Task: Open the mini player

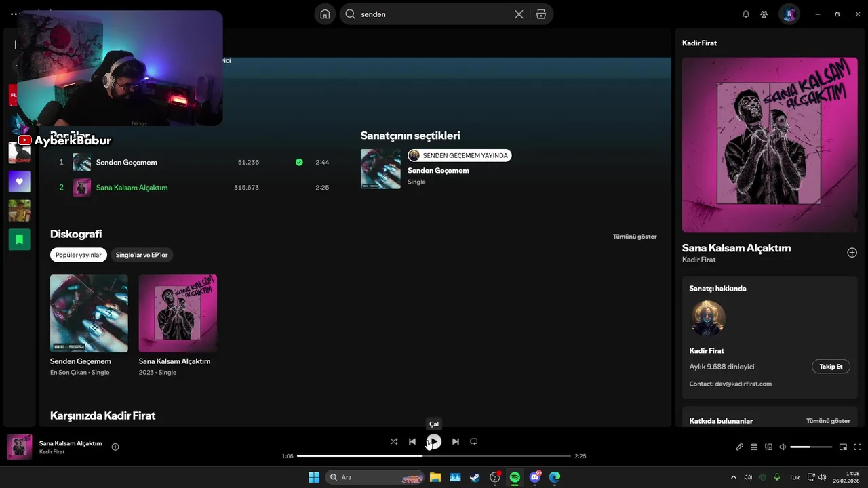Action: (843, 447)
